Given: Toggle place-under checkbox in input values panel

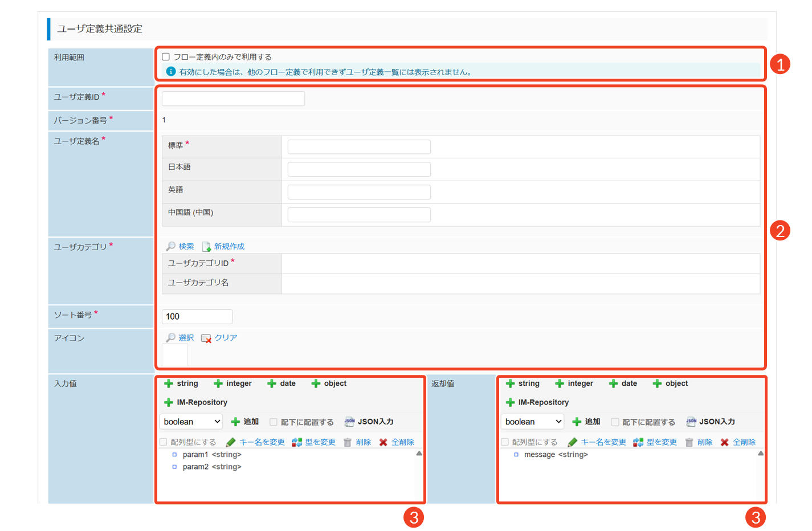Looking at the screenshot, I should click(x=274, y=422).
